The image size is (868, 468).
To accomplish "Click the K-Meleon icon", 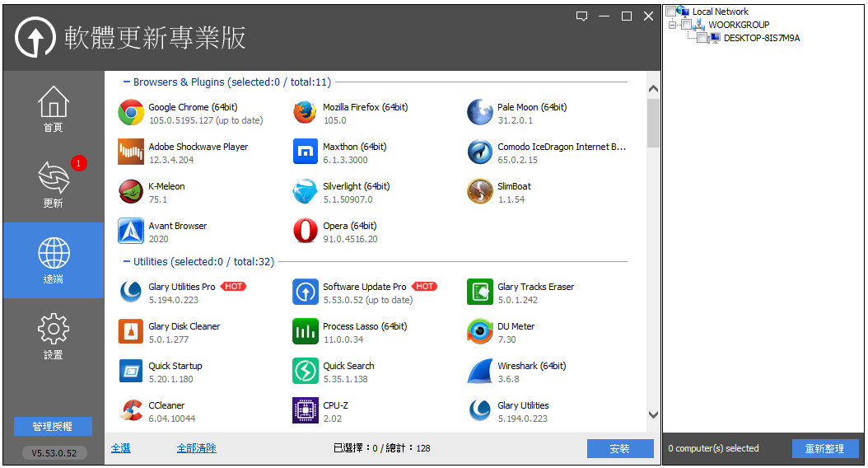I will pyautogui.click(x=131, y=192).
